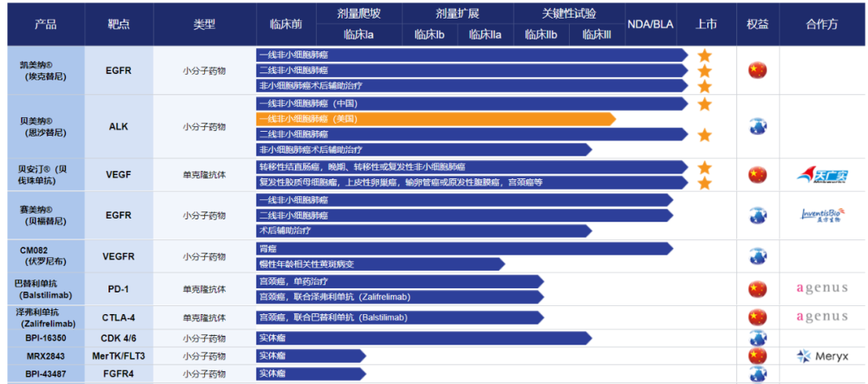Click the Meryx partner logo
Screen dimensions: 868x384
point(822,357)
